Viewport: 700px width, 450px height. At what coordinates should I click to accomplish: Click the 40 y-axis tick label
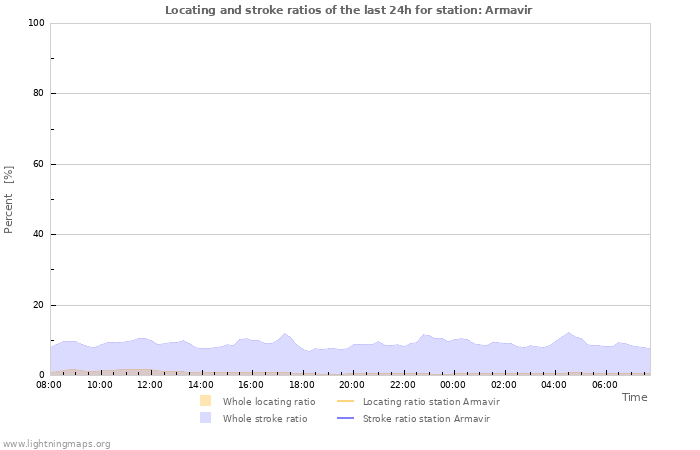38,234
